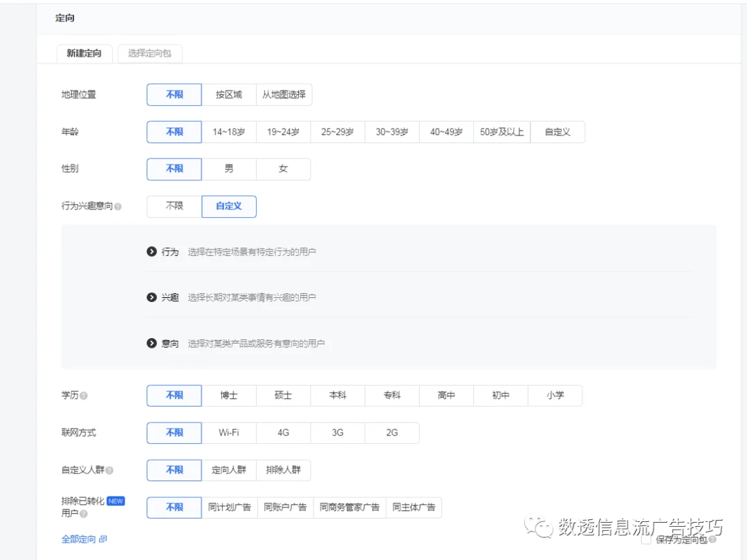
Task: Select 不限 for 性别
Action: click(174, 169)
